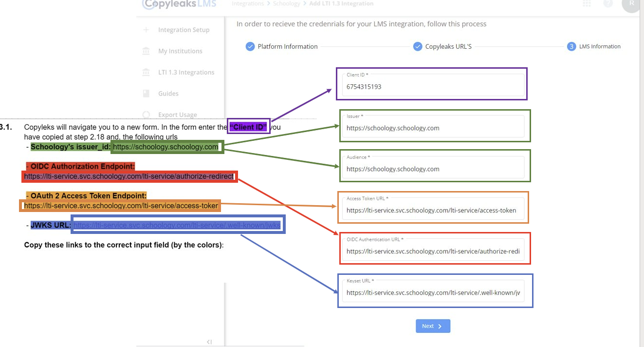Select the LMS Information step
Screen dimensions: 644x347
tap(594, 46)
